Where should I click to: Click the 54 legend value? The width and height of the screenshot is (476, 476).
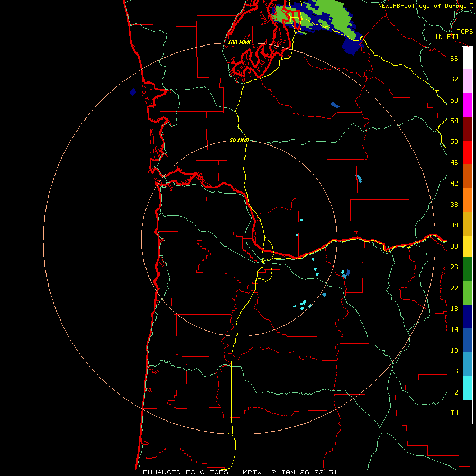click(454, 121)
